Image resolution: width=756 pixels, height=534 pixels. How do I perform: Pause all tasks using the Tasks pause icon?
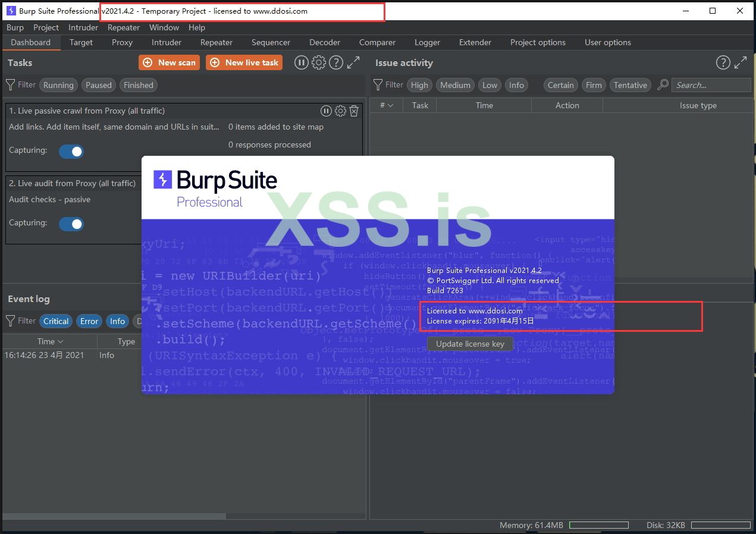[x=302, y=62]
